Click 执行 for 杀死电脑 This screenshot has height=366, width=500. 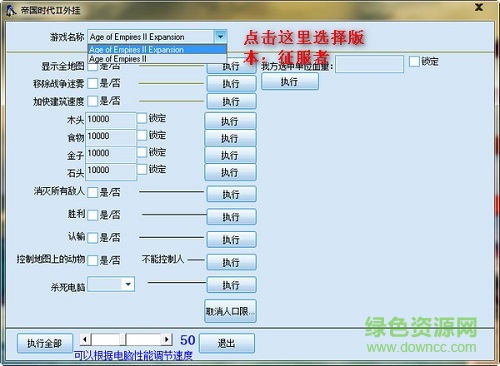tap(231, 285)
